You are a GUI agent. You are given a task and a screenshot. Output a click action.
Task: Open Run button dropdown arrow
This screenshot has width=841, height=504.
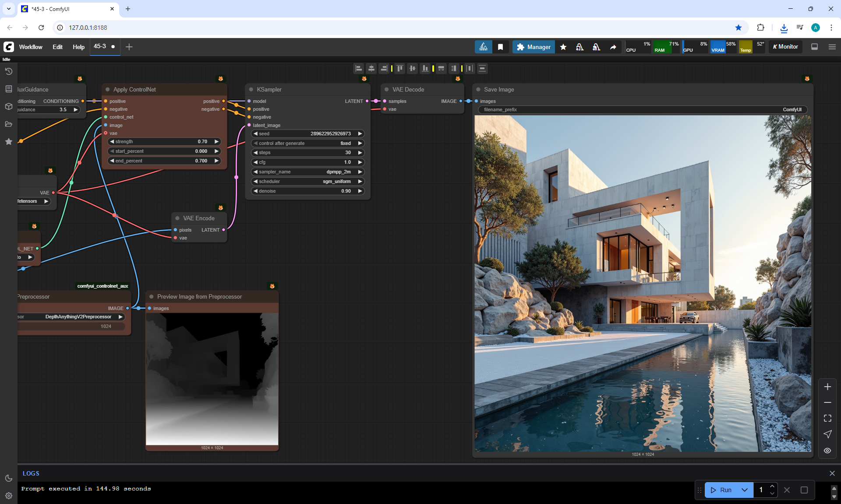click(745, 490)
